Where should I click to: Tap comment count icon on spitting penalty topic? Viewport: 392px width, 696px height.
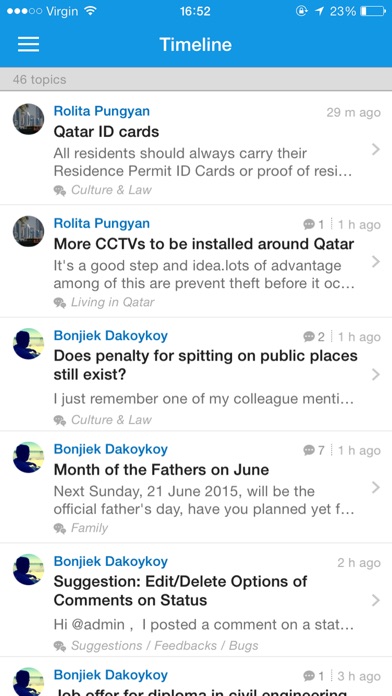click(309, 337)
